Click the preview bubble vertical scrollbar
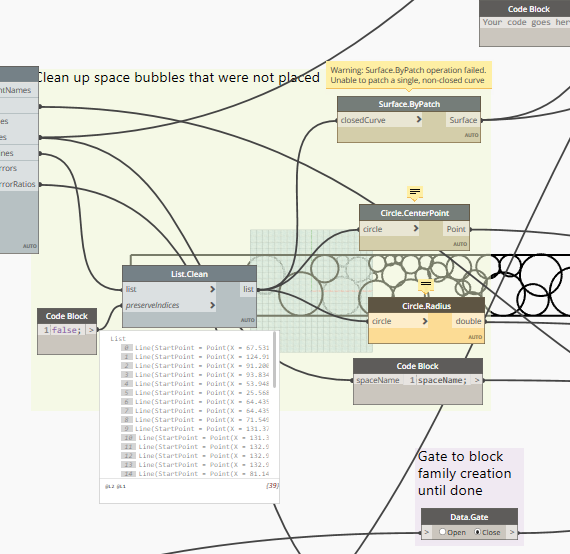 click(x=275, y=360)
